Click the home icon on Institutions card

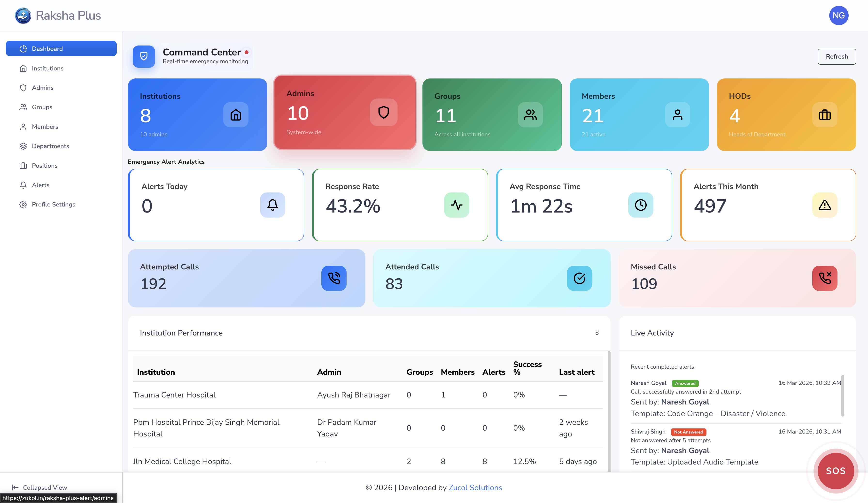(x=236, y=115)
